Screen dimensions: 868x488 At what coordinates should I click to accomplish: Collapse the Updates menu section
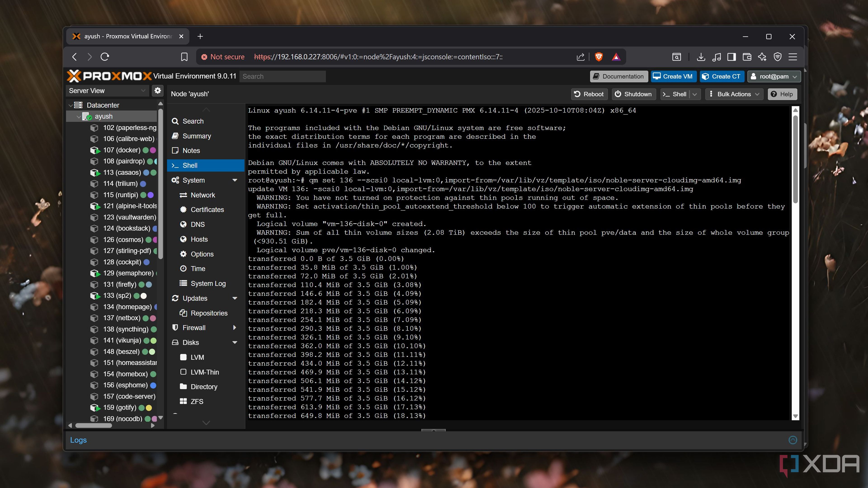pos(235,298)
